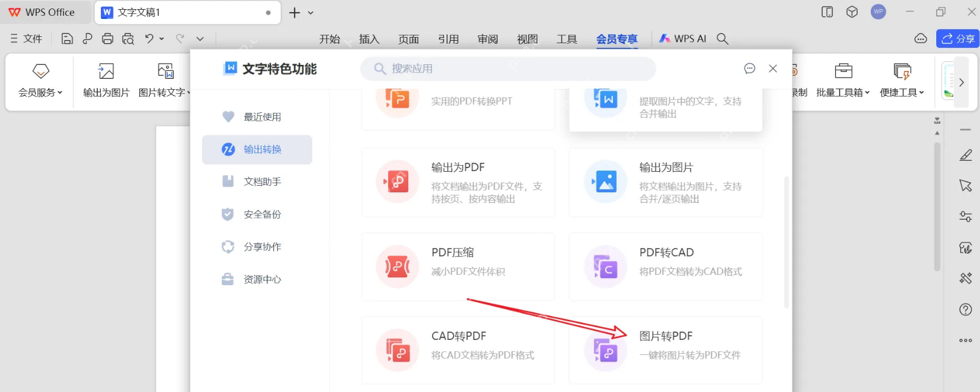Screen dimensions: 980x392
Task: Open the 便捷工具 dropdown
Action: (902, 81)
